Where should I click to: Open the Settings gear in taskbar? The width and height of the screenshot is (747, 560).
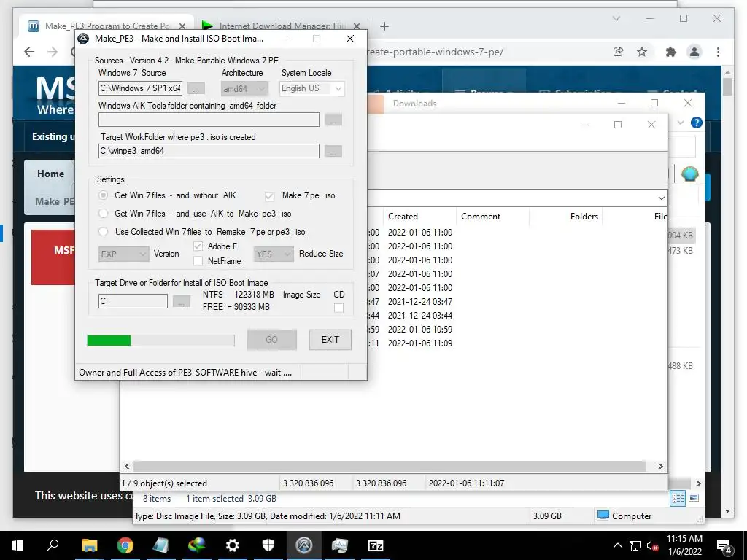233,545
